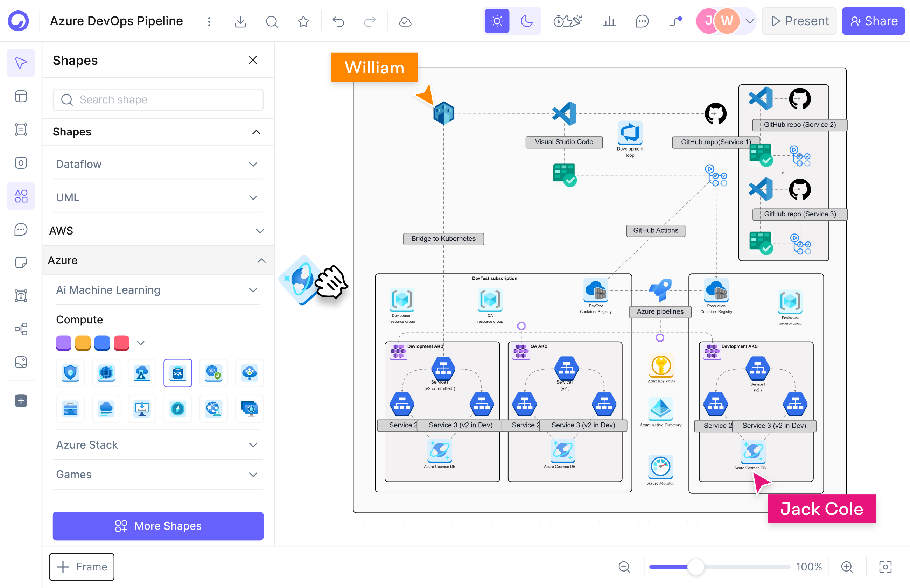The height and width of the screenshot is (588, 910).
Task: Click the cloud sync status icon
Action: pos(405,21)
